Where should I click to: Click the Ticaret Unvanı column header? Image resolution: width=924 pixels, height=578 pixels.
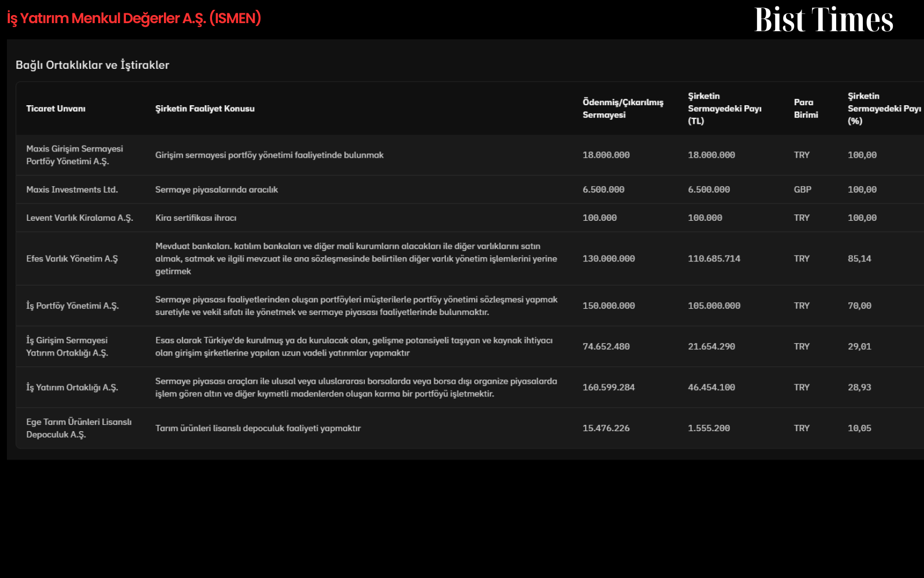[x=55, y=109]
